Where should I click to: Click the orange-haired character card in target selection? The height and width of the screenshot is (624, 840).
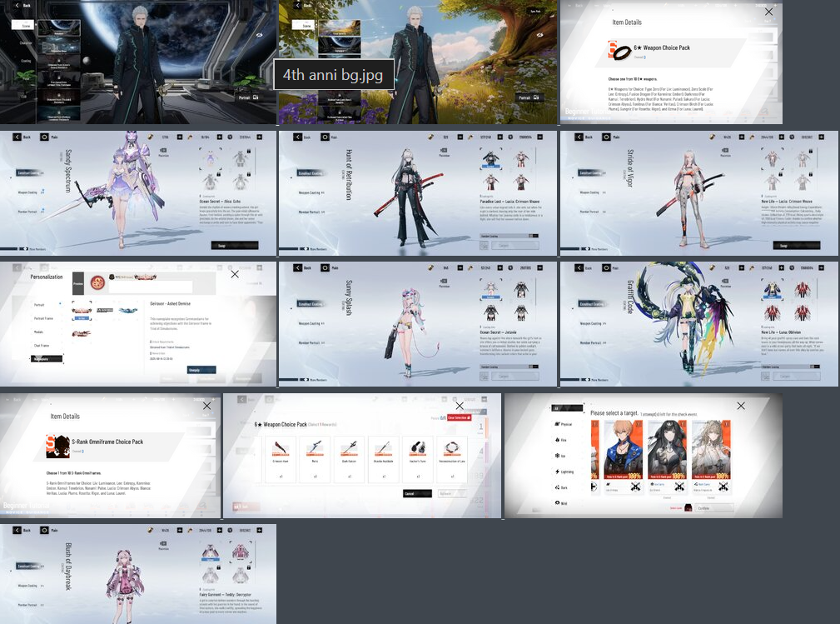pos(623,450)
